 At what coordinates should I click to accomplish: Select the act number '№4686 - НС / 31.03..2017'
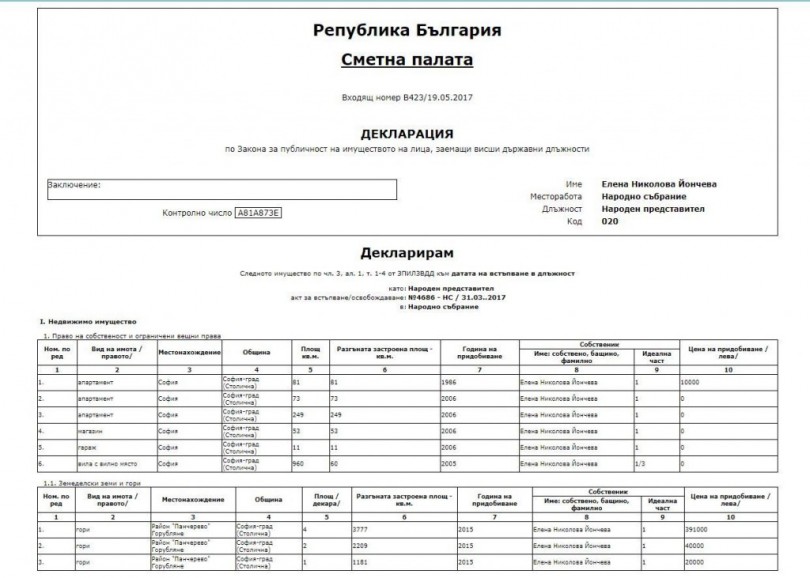457,298
